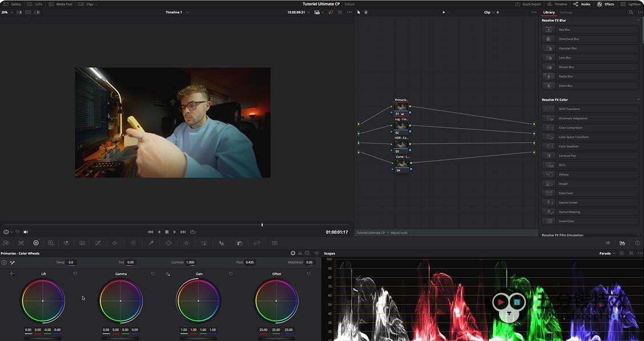Click the Gain master wheel slider

click(198, 338)
